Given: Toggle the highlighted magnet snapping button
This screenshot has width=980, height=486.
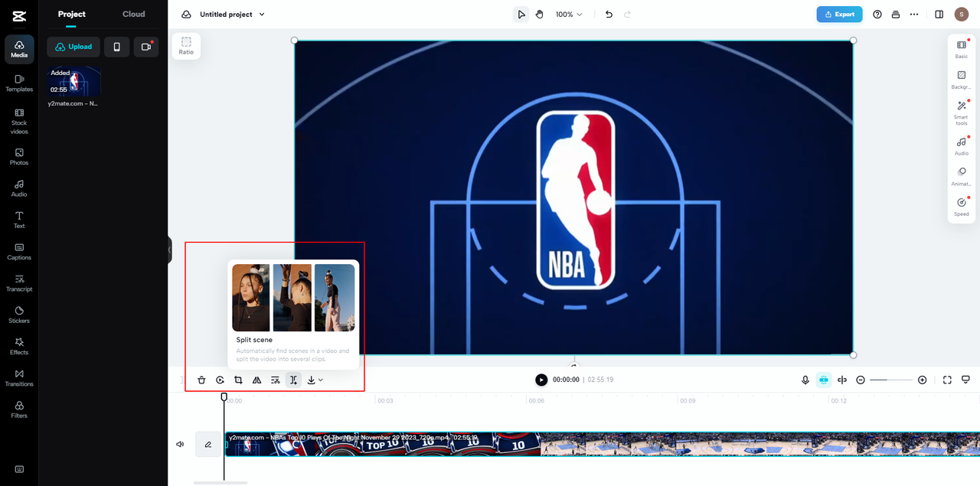Looking at the screenshot, I should (x=824, y=380).
